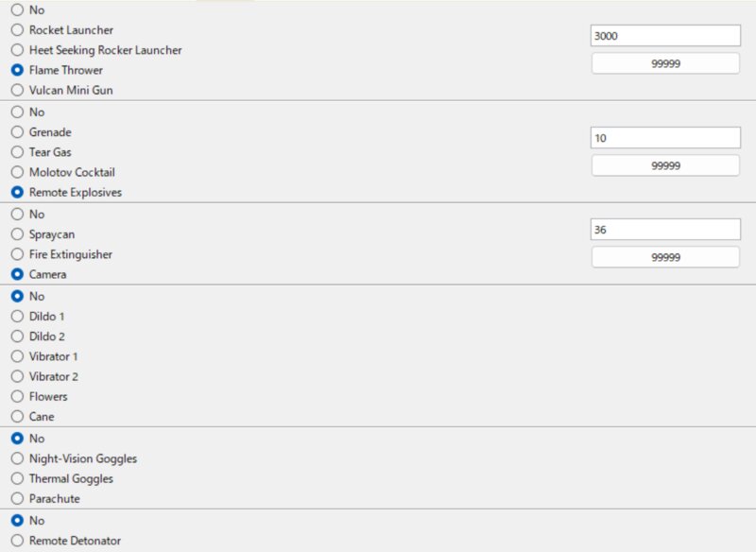
Task: Click the ammo field containing 3000
Action: coord(665,36)
